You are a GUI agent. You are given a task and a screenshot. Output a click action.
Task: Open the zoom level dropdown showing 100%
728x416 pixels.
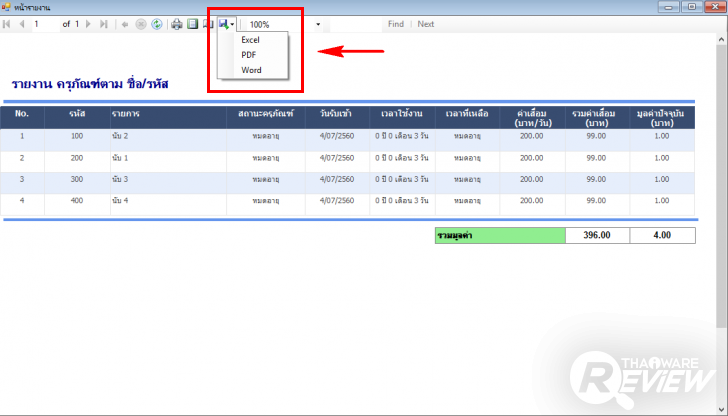click(x=318, y=24)
